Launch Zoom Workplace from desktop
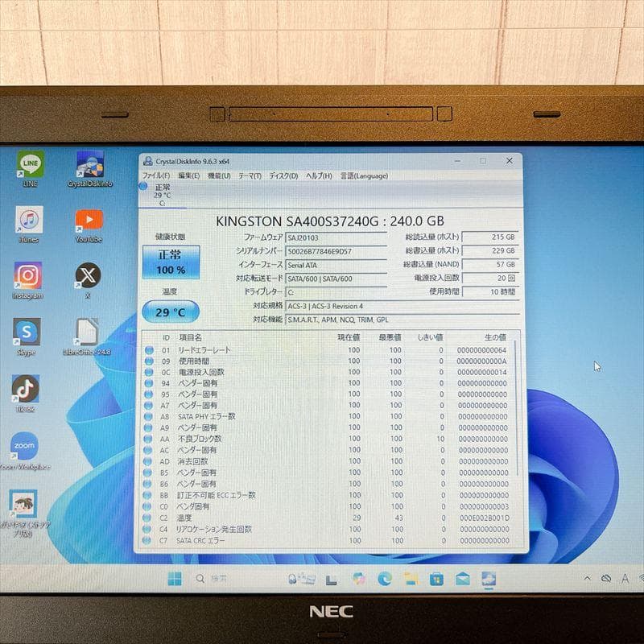Viewport: 644px width, 644px height. click(x=25, y=451)
